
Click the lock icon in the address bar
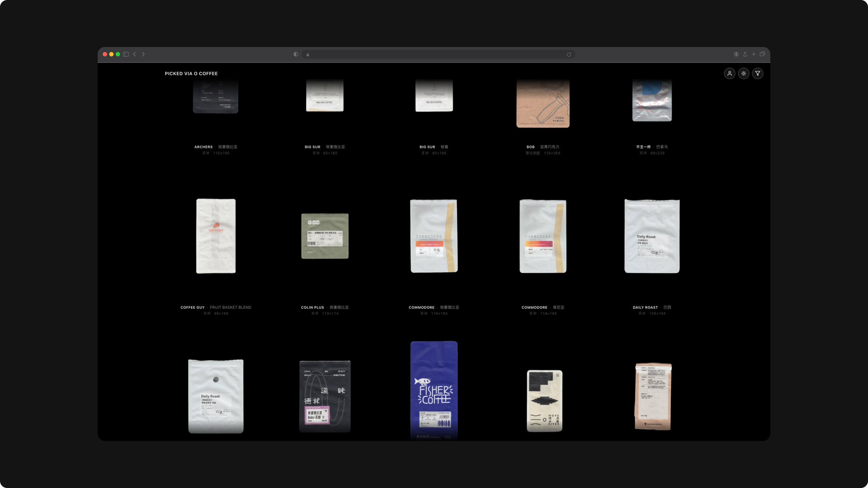[x=308, y=55]
